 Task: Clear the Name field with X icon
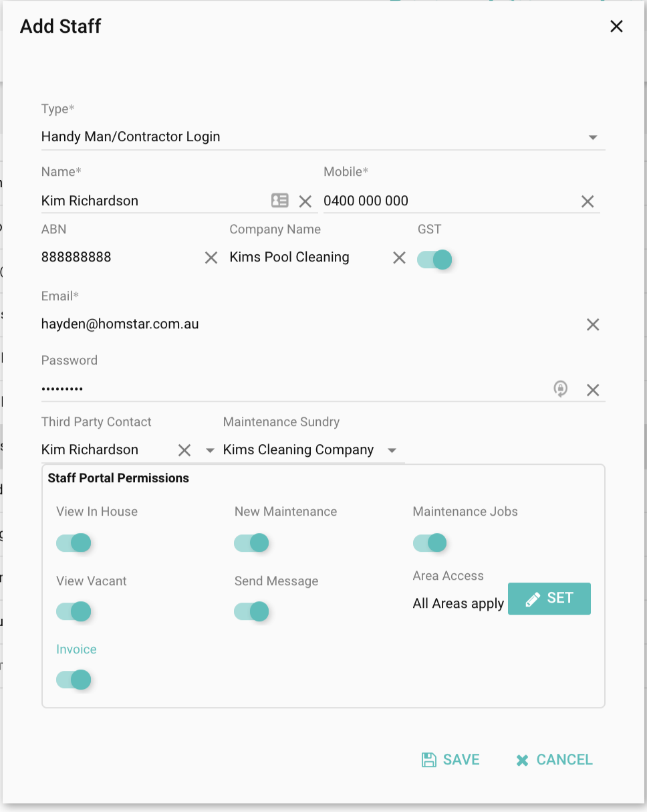click(305, 201)
